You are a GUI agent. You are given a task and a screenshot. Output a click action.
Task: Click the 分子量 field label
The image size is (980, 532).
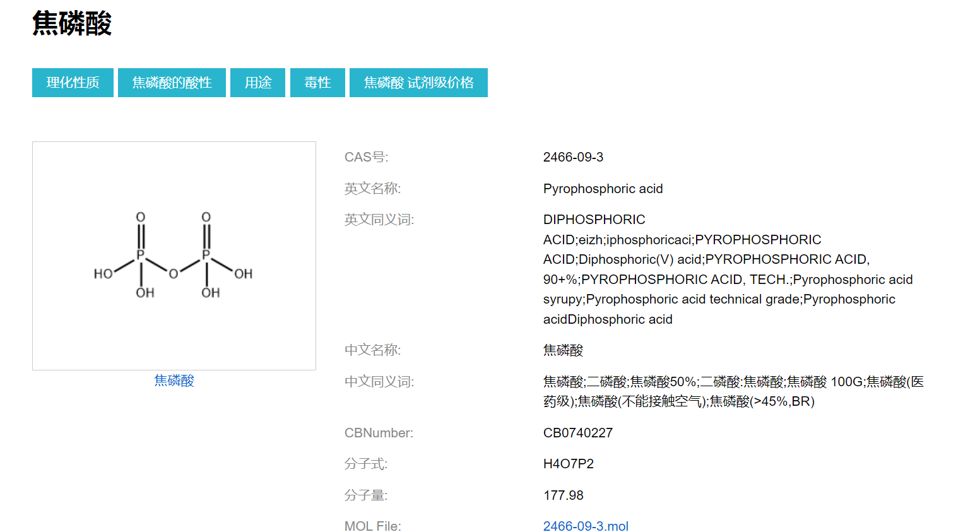point(365,495)
